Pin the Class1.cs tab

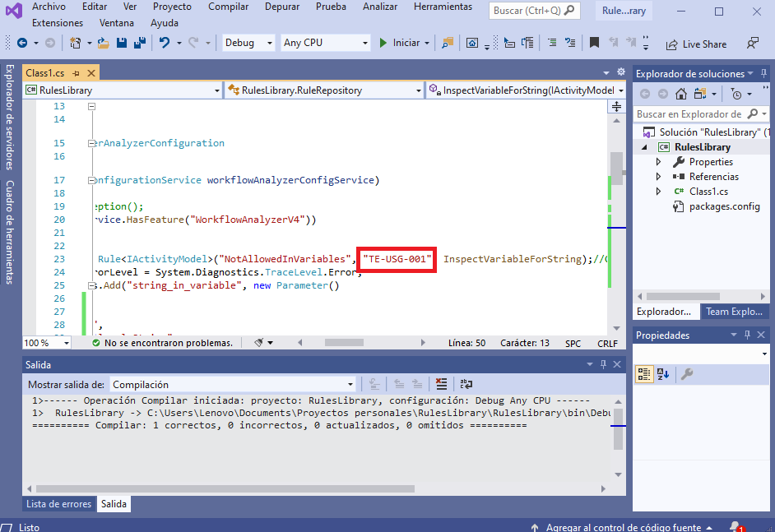(x=77, y=73)
